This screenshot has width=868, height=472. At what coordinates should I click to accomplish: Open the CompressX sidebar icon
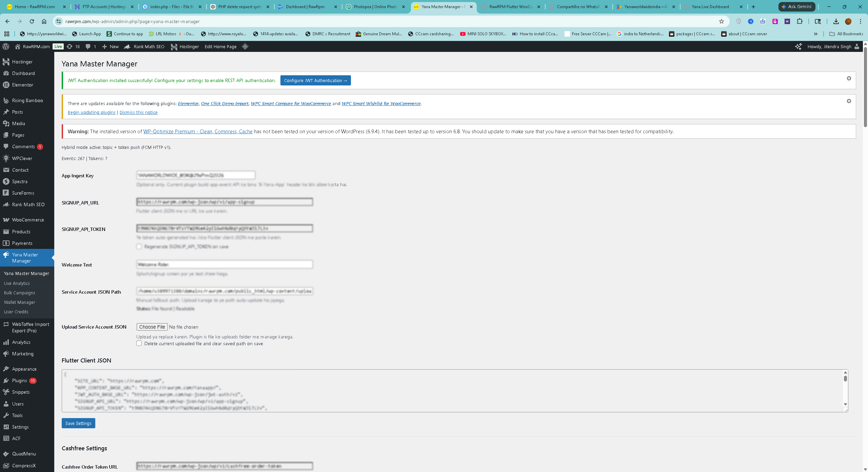pos(6,466)
